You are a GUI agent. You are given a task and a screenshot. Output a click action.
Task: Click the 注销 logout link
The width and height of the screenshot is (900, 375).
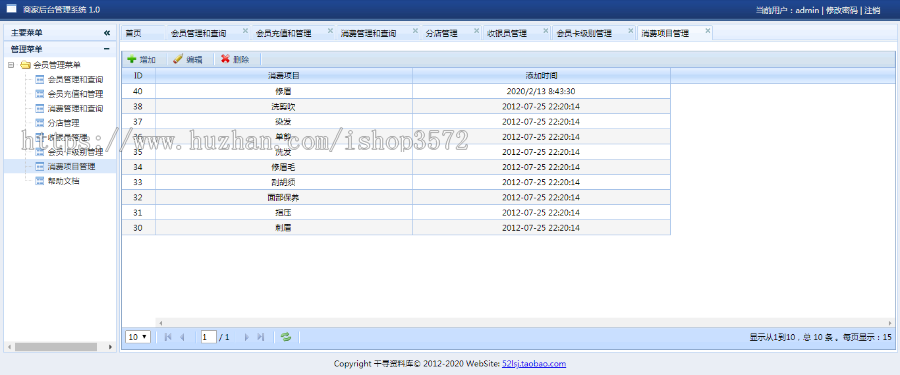872,10
